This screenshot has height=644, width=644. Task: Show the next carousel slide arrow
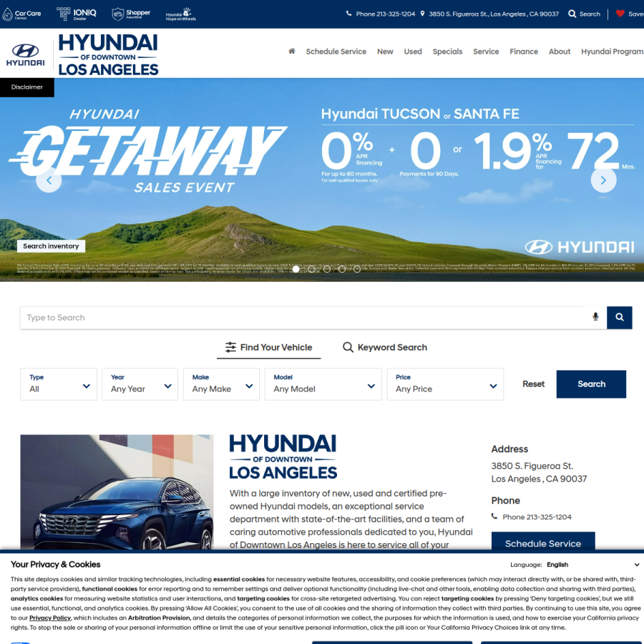pos(603,180)
